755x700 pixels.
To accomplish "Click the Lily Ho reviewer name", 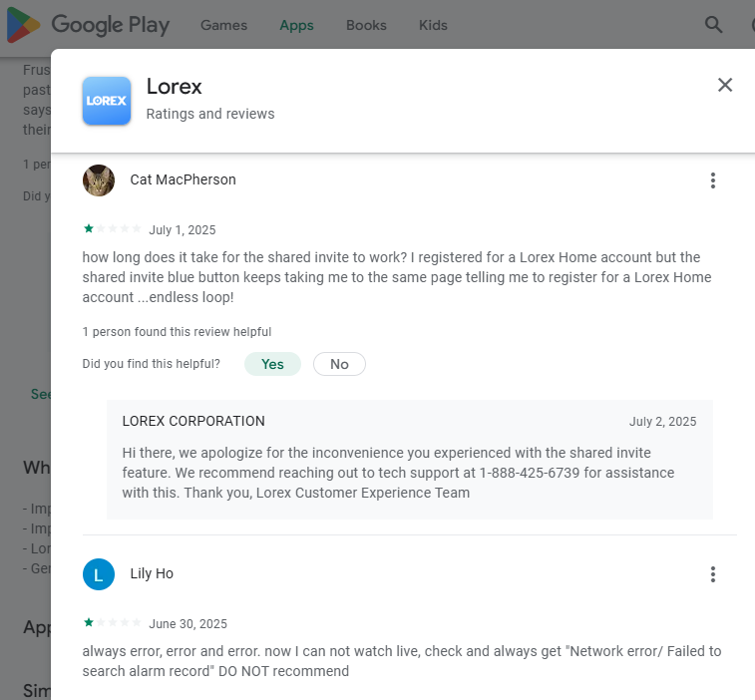I will pyautogui.click(x=152, y=573).
